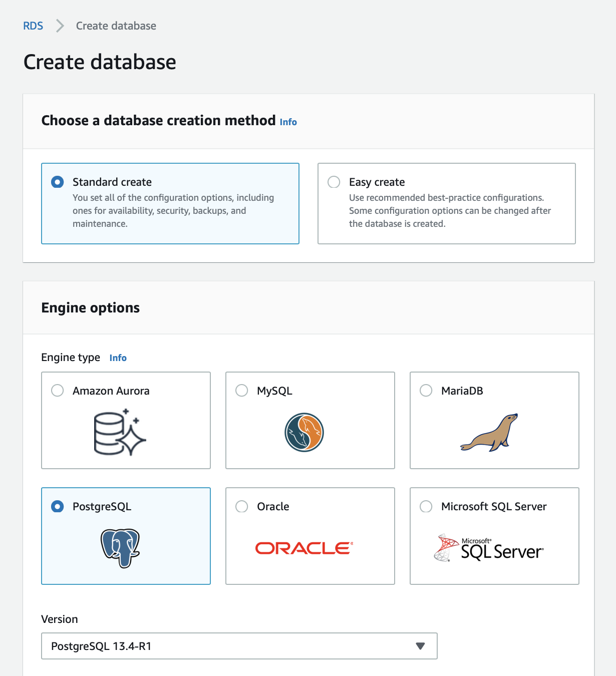This screenshot has width=616, height=676.
Task: Choose the MySQL engine radio button
Action: tap(242, 391)
